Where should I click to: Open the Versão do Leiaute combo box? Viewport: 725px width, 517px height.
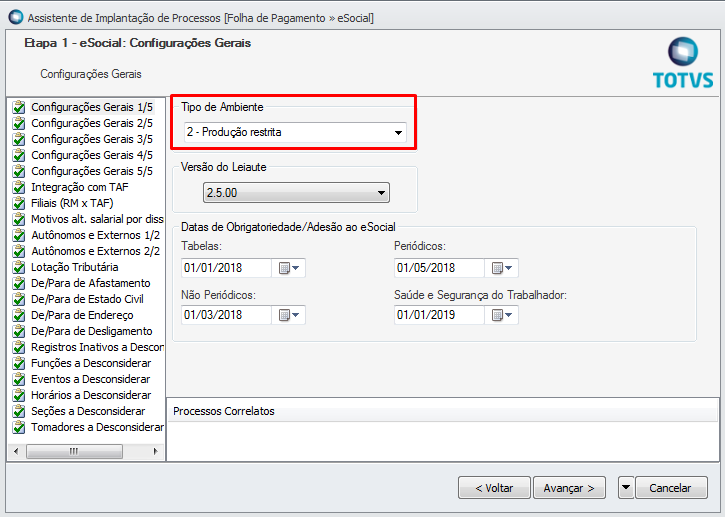[x=296, y=192]
